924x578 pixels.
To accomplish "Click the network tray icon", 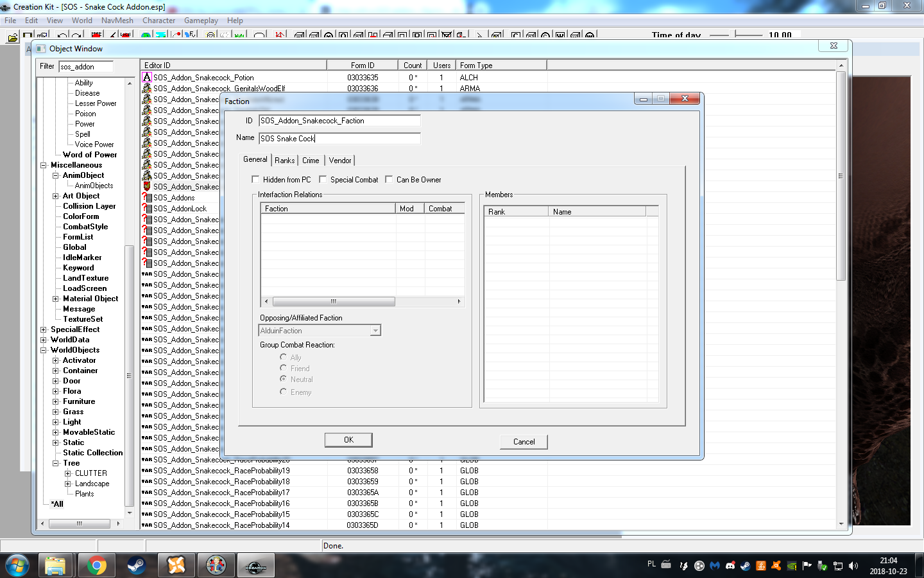I will (x=838, y=566).
